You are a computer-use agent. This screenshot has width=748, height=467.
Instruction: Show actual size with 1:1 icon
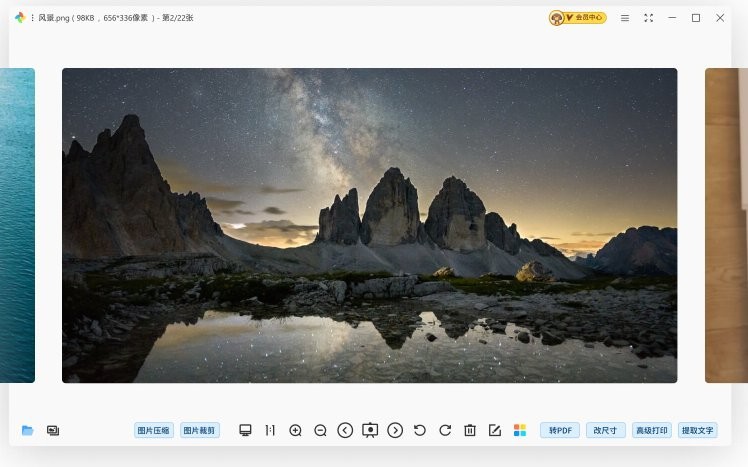pyautogui.click(x=270, y=430)
